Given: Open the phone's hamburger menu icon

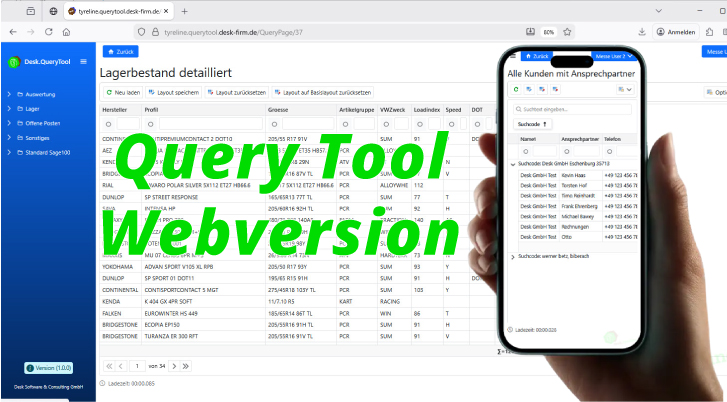Looking at the screenshot, I should pos(513,56).
